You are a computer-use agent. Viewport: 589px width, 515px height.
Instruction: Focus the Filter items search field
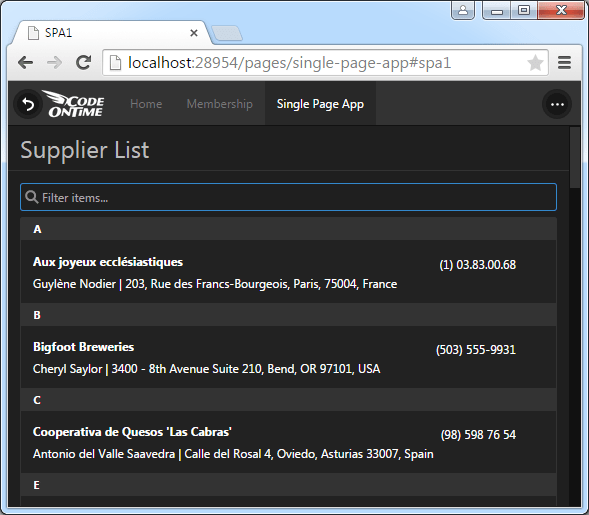pos(288,197)
